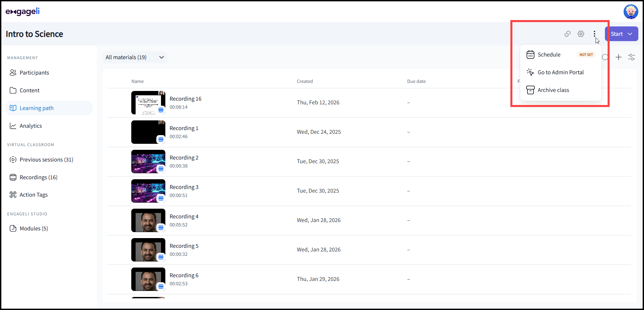Select Go to Admin Portal menu entry

(x=560, y=72)
